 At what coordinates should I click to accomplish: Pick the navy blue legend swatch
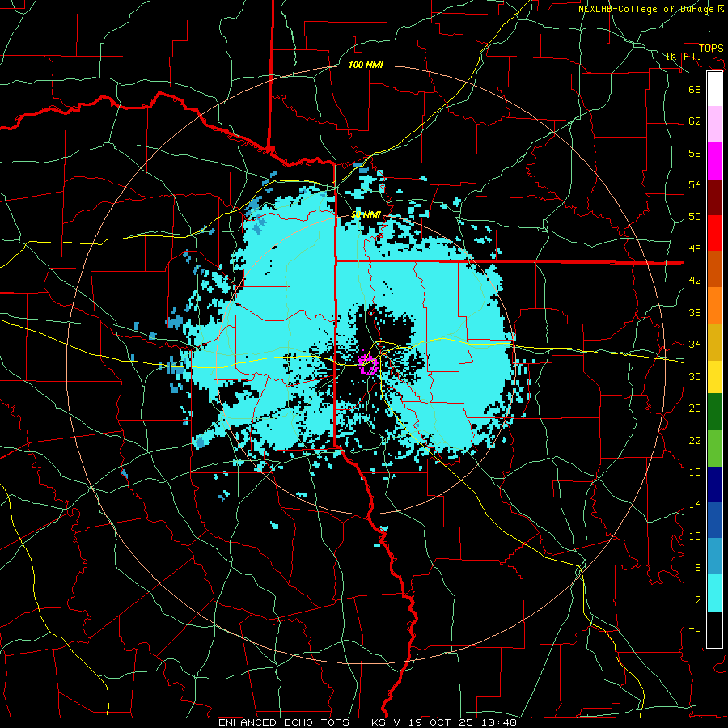click(x=714, y=485)
